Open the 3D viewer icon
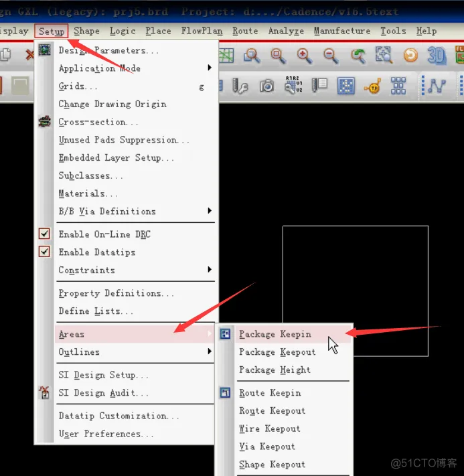 point(437,56)
